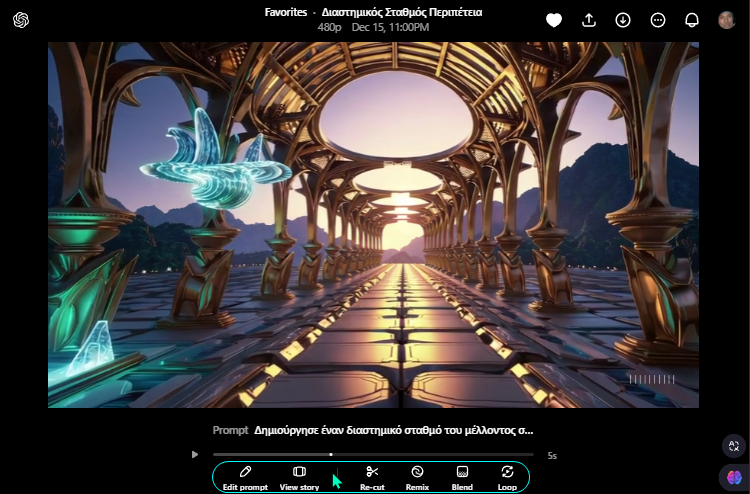This screenshot has width=750, height=494.
Task: Select the Blend tool
Action: 462,478
